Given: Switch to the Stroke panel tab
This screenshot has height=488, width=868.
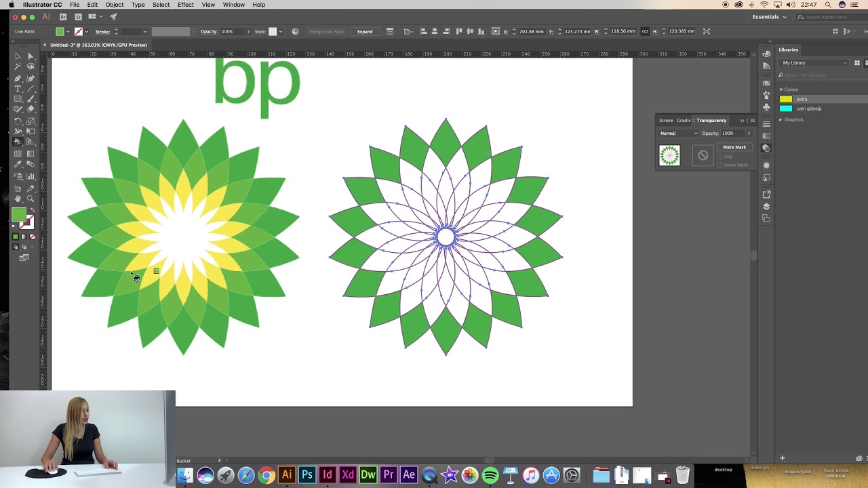Looking at the screenshot, I should pos(666,120).
